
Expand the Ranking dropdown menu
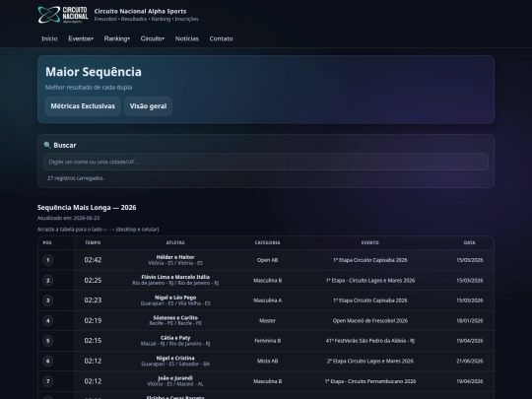pos(116,38)
